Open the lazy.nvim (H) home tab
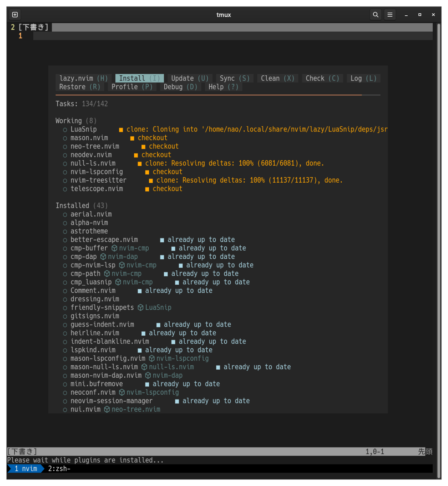The height and width of the screenshot is (486, 448). tap(84, 78)
